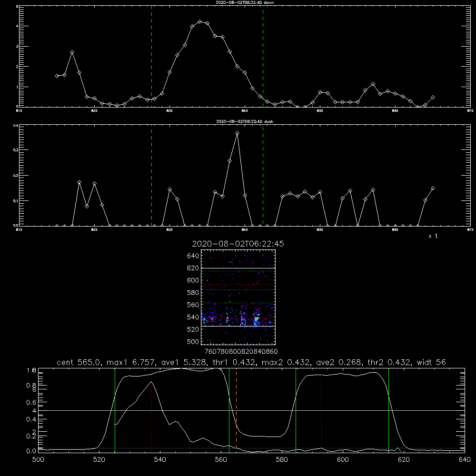Click x-axis label 540 of bottom plot

pos(160,459)
